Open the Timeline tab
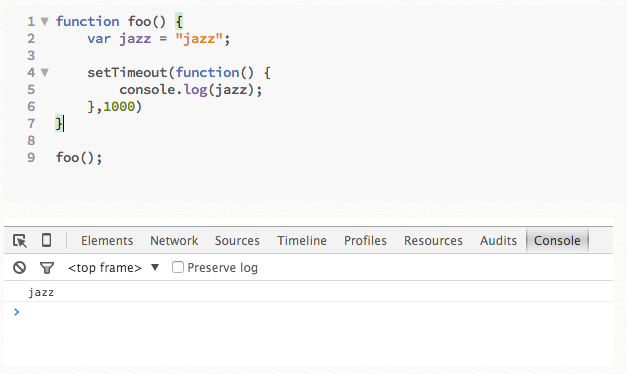The image size is (627, 374). [302, 241]
